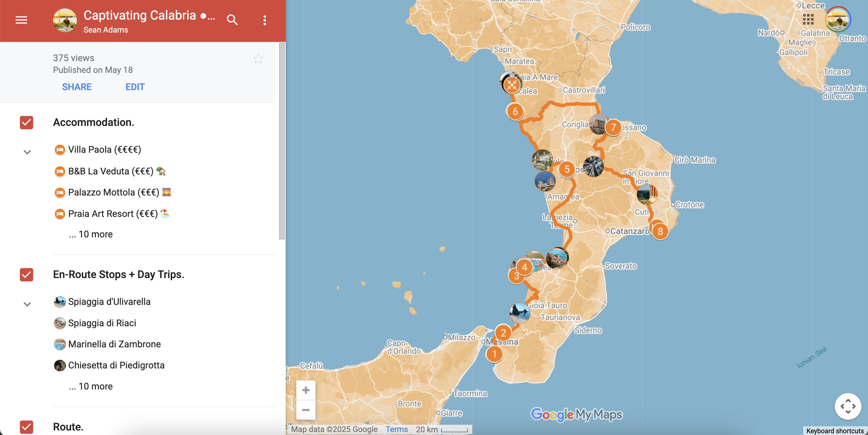Select Spiaggia di Riaci list entry

pos(102,323)
